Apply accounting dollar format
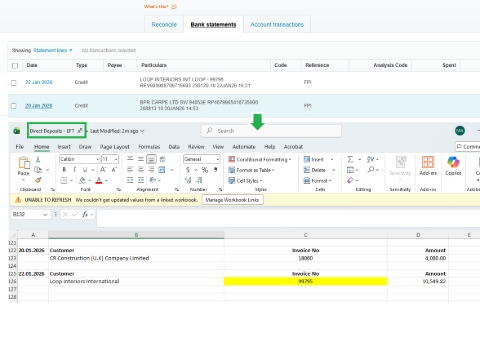This screenshot has width=480, height=360. tap(188, 170)
